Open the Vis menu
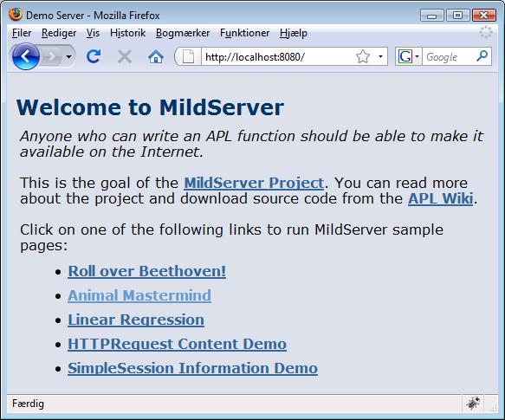The width and height of the screenshot is (505, 420). pos(93,33)
